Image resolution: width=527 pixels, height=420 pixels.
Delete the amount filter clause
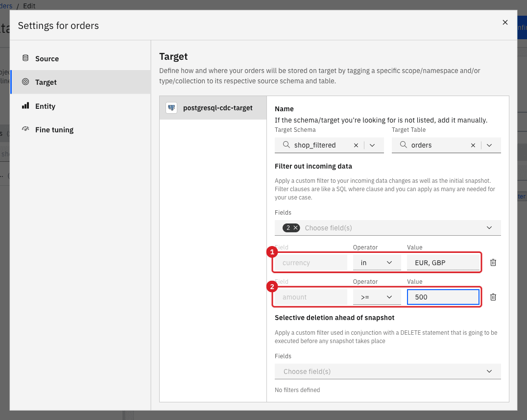[493, 297]
